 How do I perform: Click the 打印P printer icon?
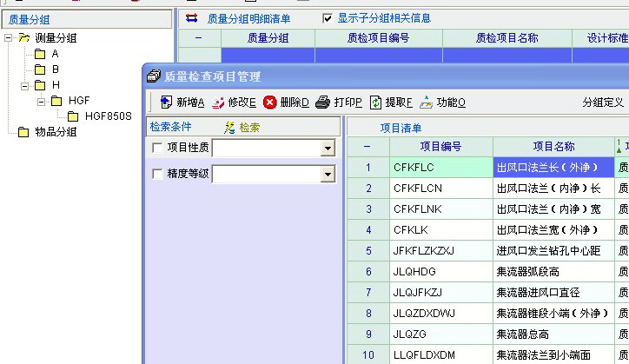tap(323, 103)
